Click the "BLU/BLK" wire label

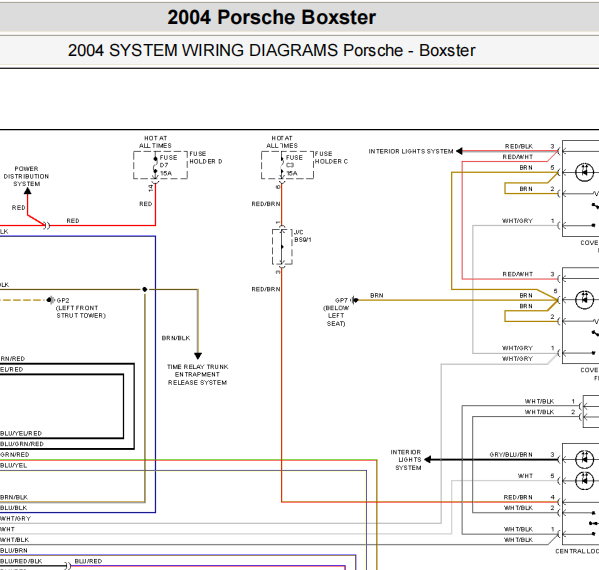(13, 508)
